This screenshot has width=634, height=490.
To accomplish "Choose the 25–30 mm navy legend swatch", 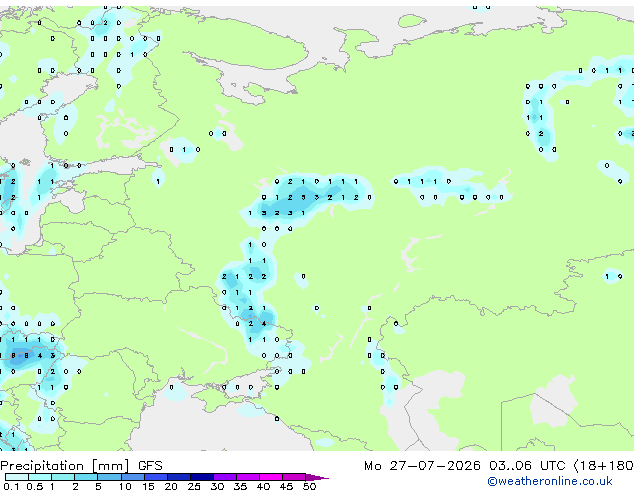I will pos(202,477).
